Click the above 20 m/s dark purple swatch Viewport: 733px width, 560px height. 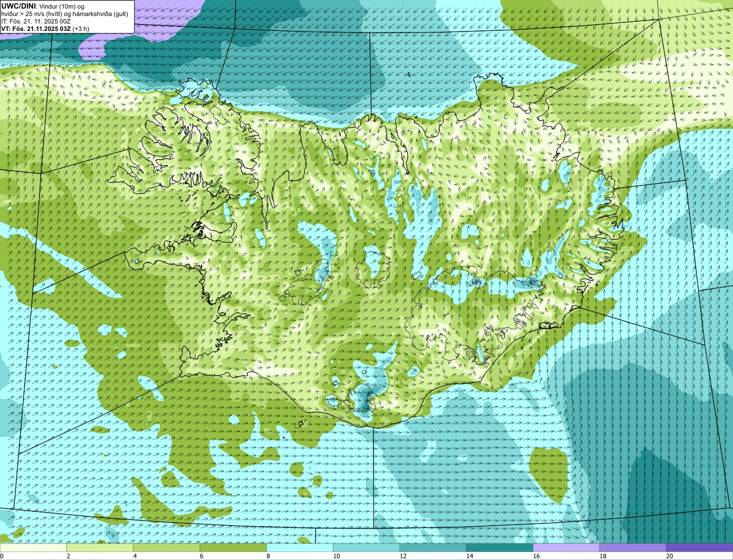point(699,547)
